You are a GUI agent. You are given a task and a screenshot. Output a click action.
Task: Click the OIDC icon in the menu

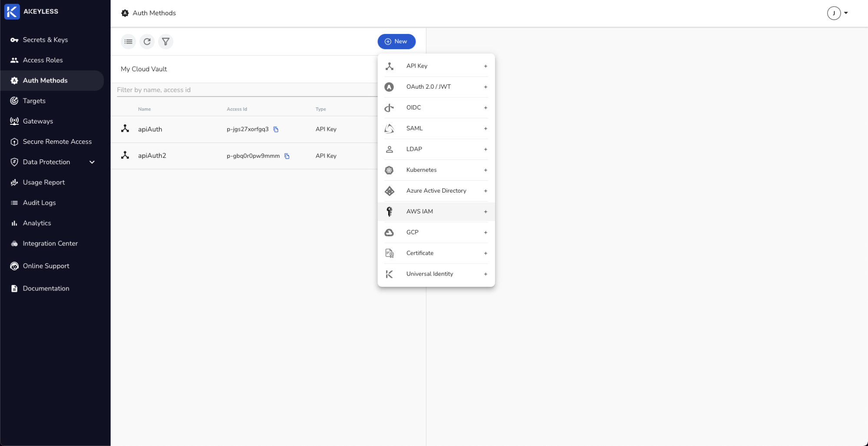click(389, 108)
